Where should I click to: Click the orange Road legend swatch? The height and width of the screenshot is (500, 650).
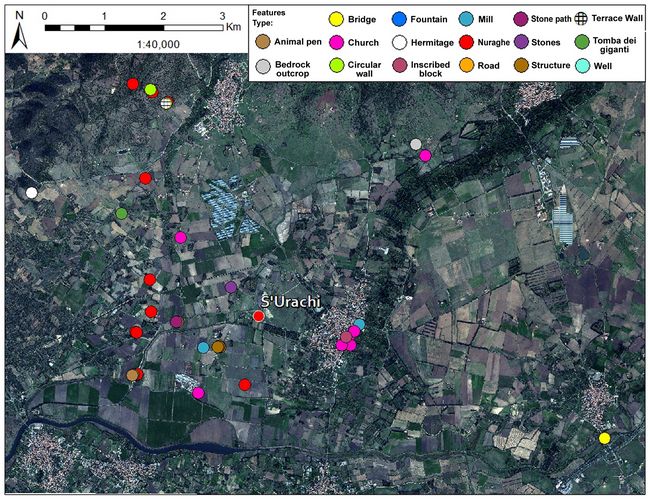click(x=467, y=66)
